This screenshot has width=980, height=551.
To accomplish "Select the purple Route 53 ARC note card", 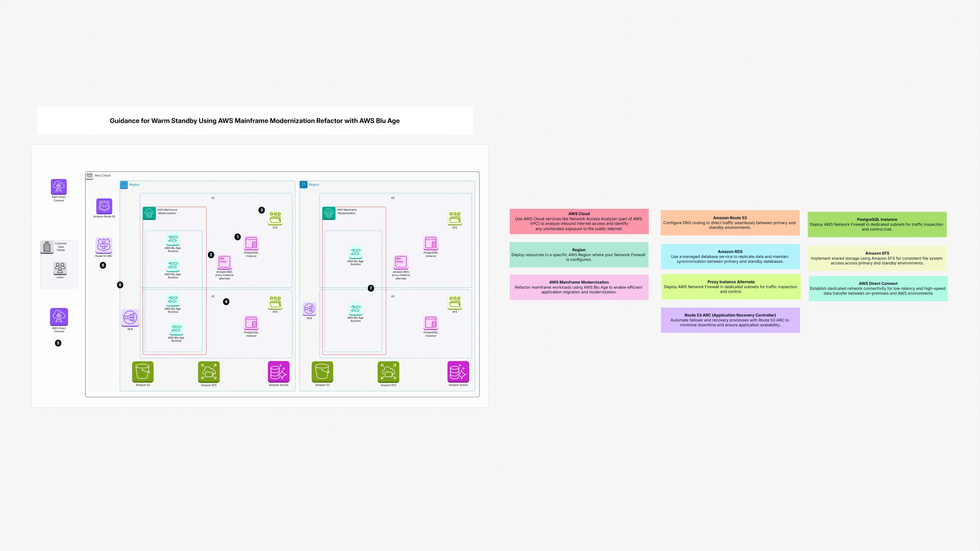I will click(x=730, y=320).
